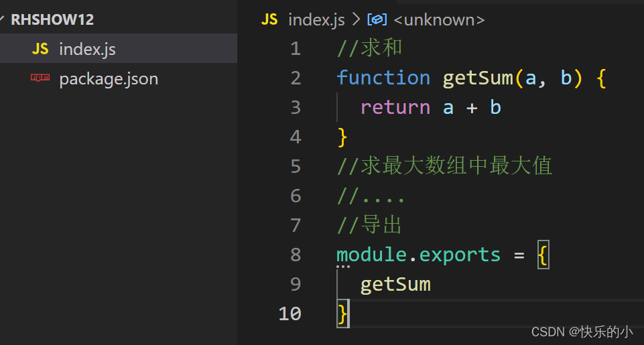Click the breadcrumb chevron separator after index.js

click(356, 19)
